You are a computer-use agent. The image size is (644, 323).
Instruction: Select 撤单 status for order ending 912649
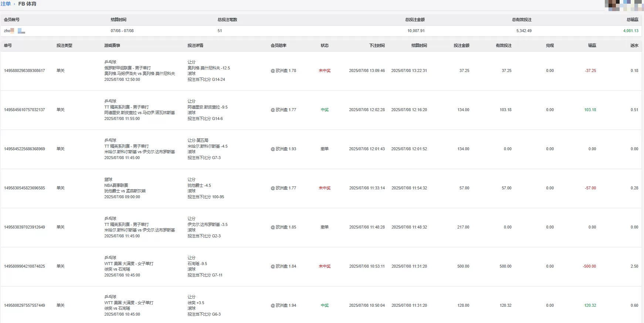(x=325, y=227)
